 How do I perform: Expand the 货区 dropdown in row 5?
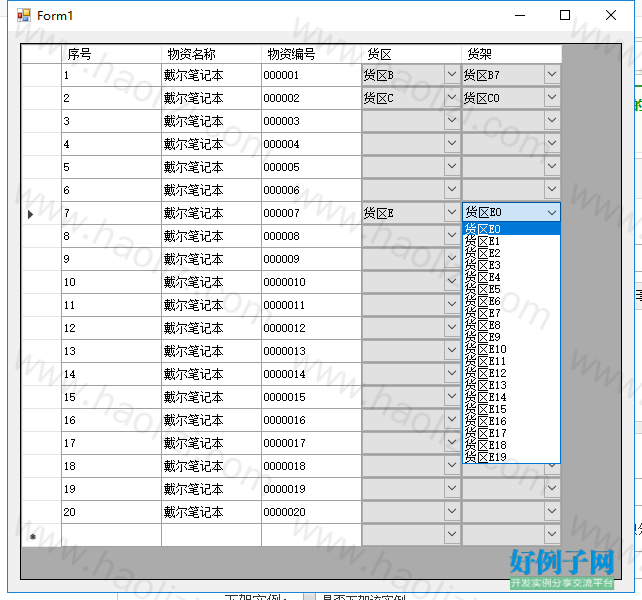coord(452,166)
